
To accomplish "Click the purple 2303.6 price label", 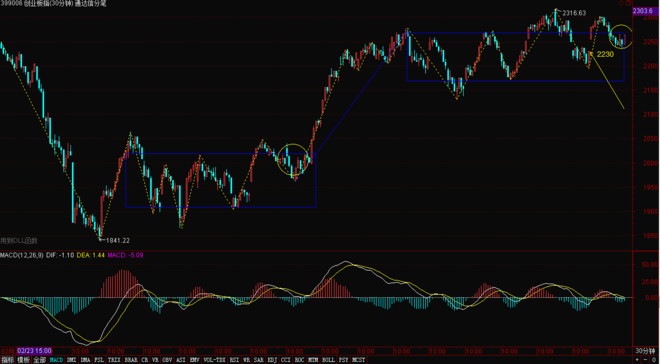I will click(x=644, y=11).
